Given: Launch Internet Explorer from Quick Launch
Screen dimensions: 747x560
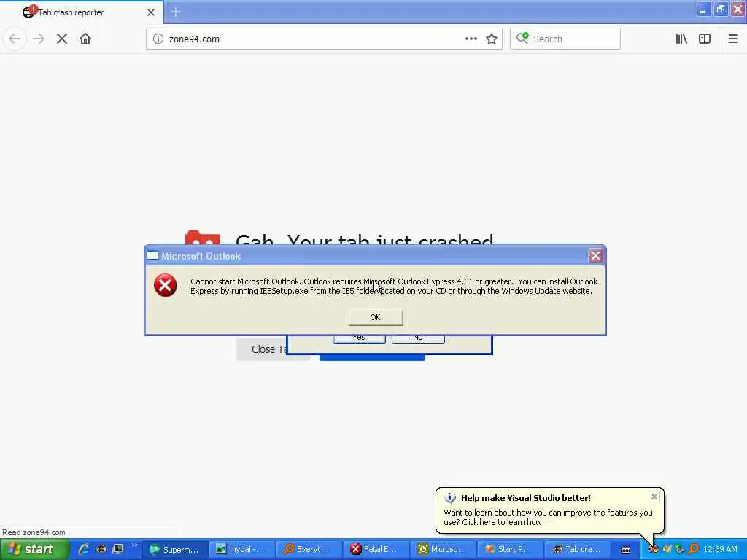Looking at the screenshot, I should point(84,549).
